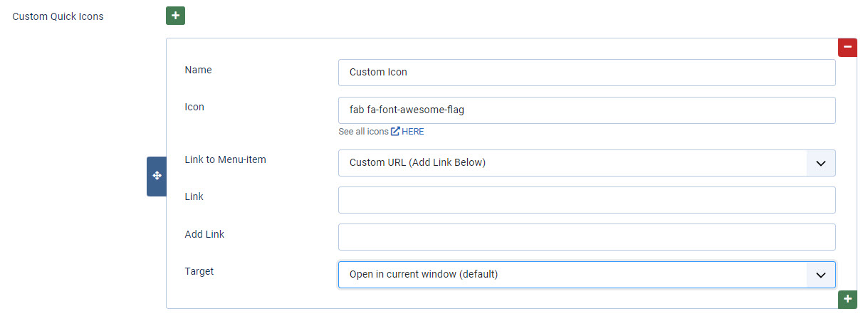
Task: Add a row with the bottom-right green plus
Action: pyautogui.click(x=847, y=299)
